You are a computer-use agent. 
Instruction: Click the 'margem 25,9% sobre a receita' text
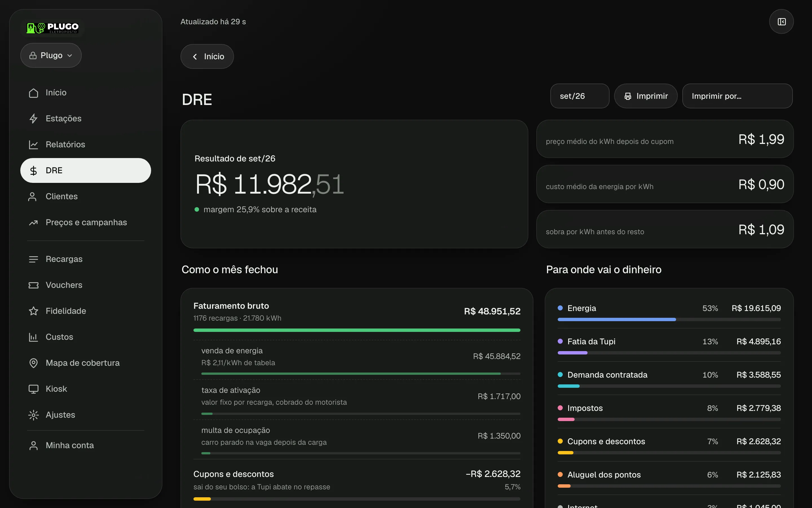point(260,210)
